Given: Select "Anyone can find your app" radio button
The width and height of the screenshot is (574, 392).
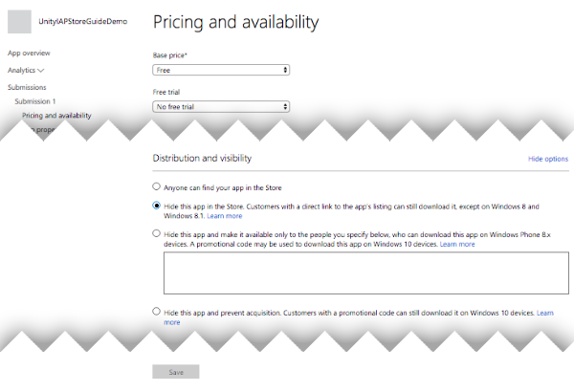Looking at the screenshot, I should point(157,186).
